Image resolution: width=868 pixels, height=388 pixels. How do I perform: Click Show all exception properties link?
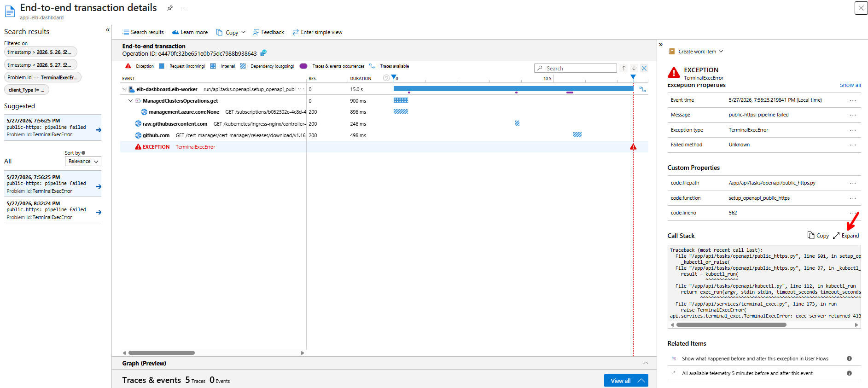click(850, 85)
